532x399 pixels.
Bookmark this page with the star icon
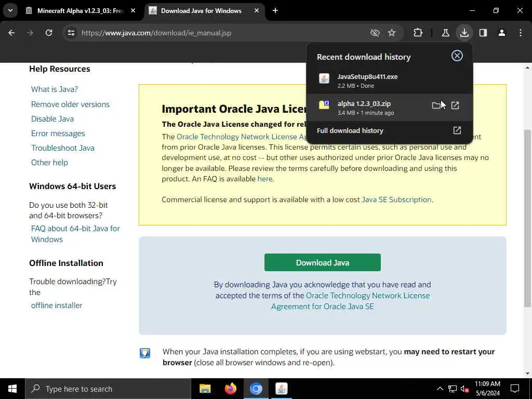pos(392,33)
